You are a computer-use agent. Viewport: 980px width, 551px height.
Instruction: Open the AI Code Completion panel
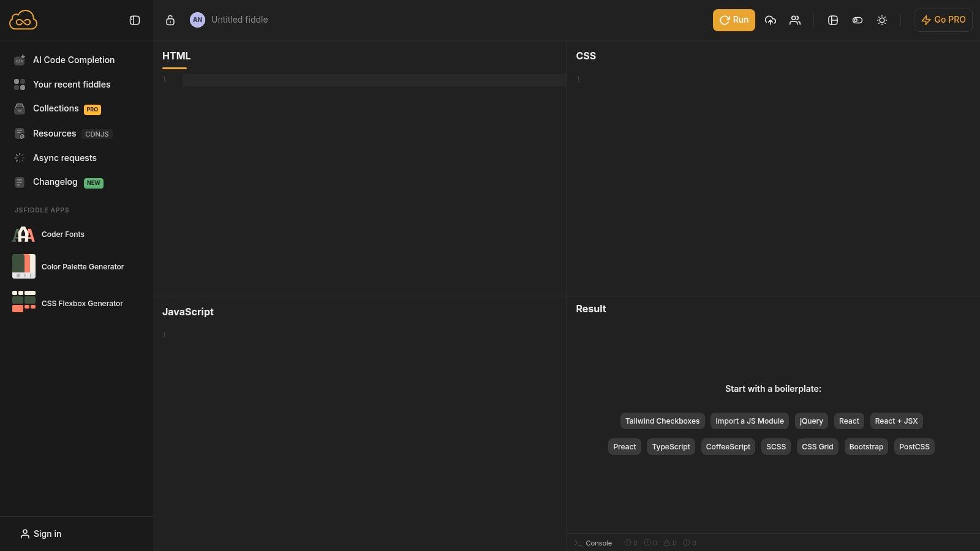click(x=73, y=59)
